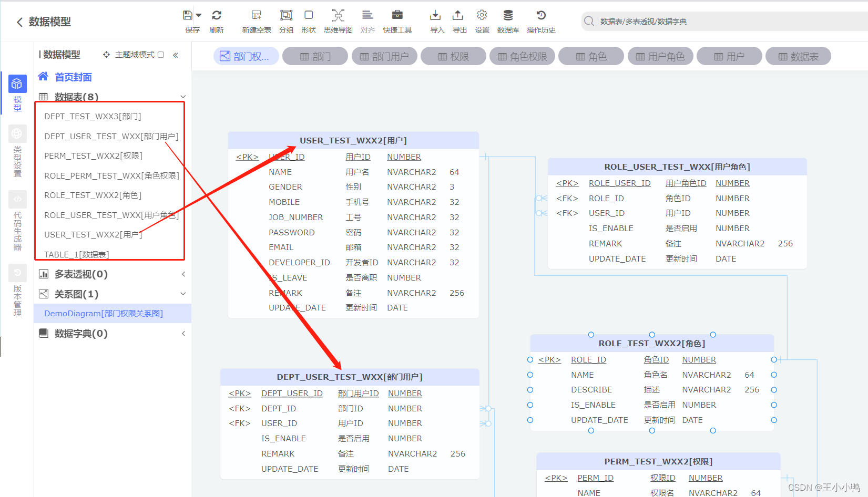868x497 pixels.
Task: Create a new empty table (新建空表)
Action: 257,15
